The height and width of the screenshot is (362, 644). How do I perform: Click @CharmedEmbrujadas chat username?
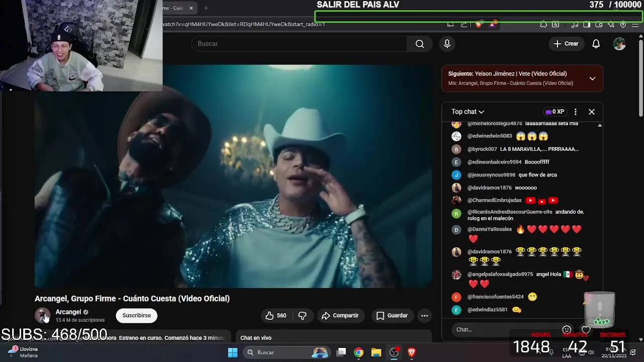pos(495,201)
